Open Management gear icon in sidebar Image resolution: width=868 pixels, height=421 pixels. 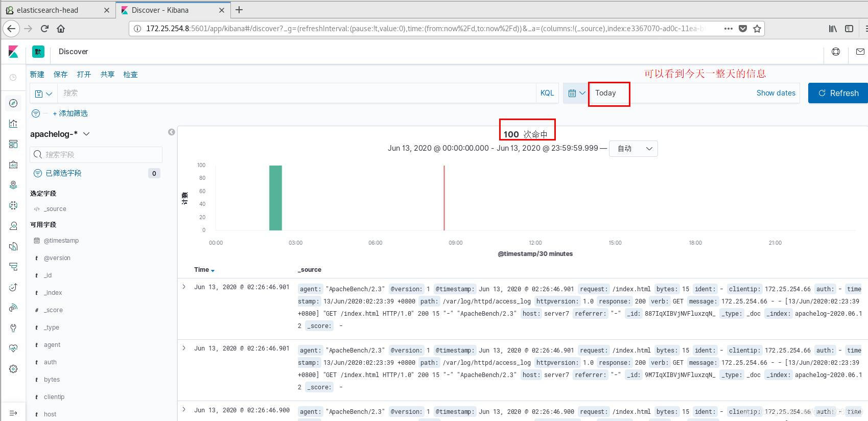click(x=13, y=369)
